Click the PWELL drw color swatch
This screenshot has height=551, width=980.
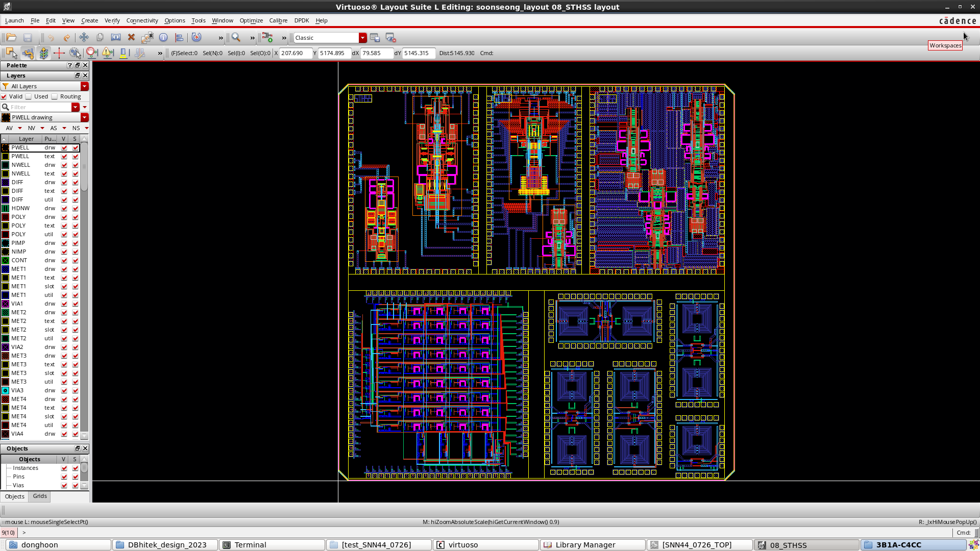pos(6,148)
